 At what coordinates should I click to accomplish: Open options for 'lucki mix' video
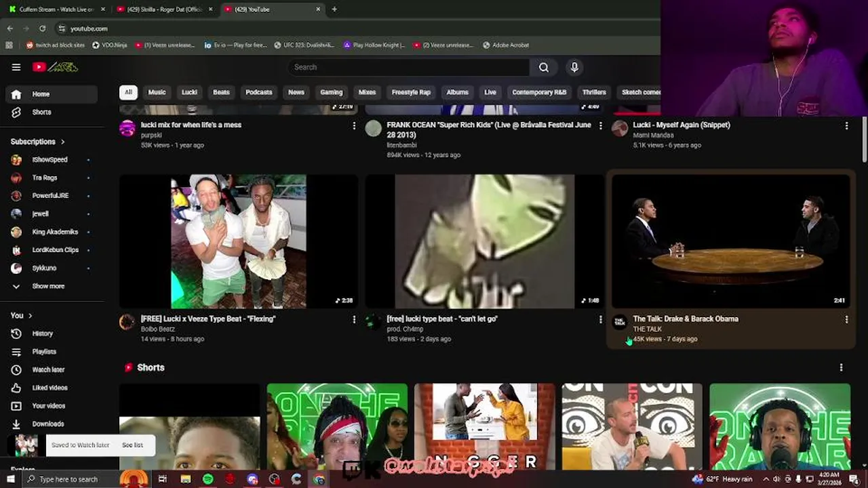point(354,125)
